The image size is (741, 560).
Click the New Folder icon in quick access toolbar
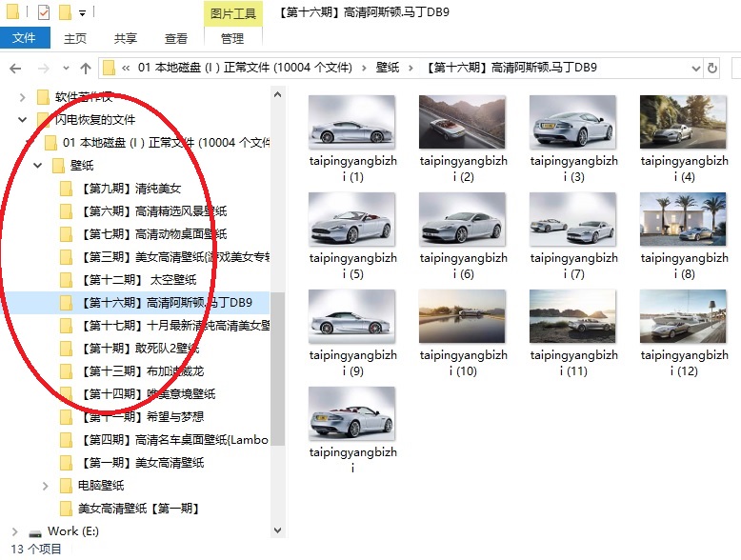point(65,12)
